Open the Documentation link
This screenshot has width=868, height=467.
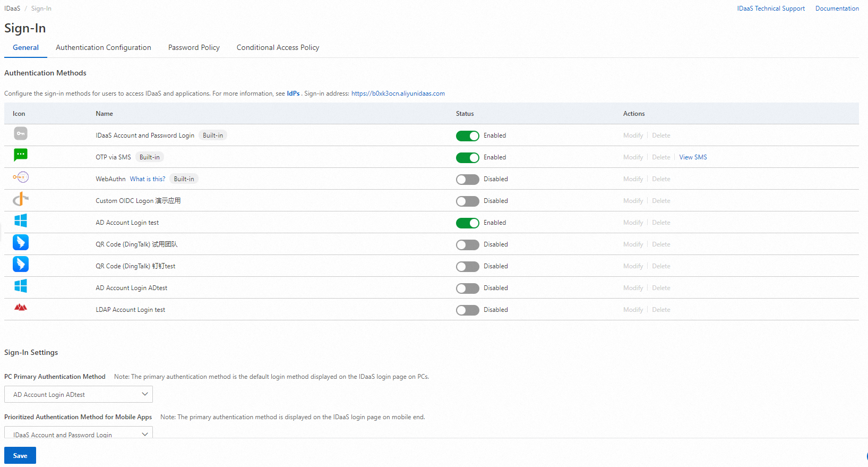(x=837, y=9)
